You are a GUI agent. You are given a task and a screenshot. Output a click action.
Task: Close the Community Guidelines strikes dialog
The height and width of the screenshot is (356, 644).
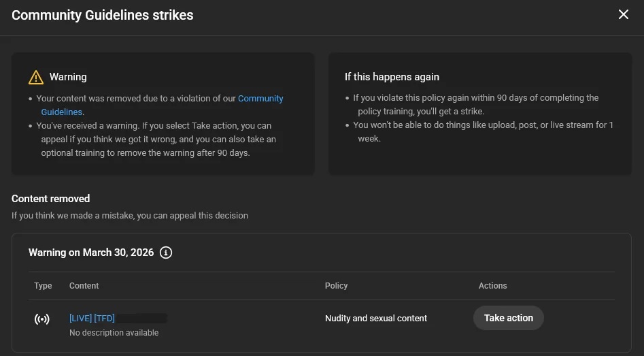[x=623, y=14]
